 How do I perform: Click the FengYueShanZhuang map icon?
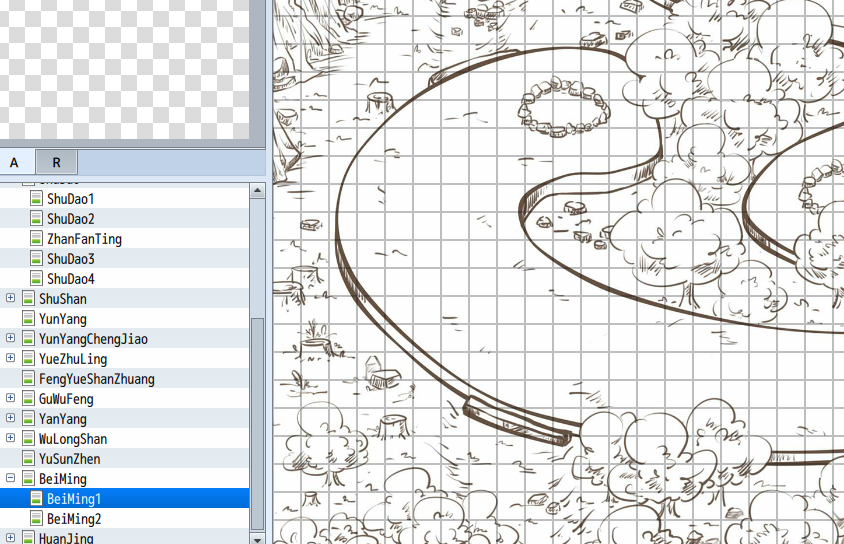point(29,378)
